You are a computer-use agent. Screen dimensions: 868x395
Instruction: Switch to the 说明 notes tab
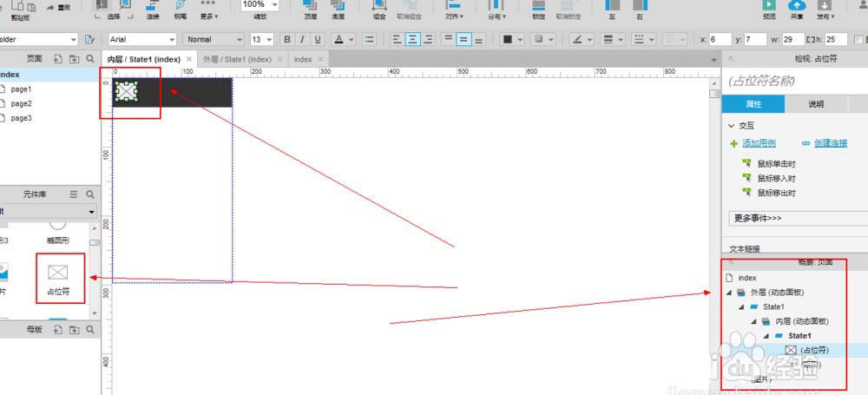click(816, 104)
